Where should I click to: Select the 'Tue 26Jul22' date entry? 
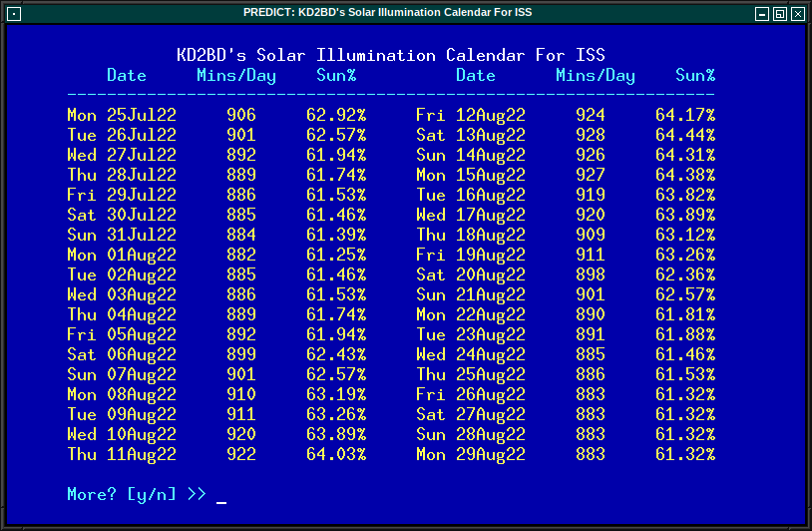pyautogui.click(x=122, y=135)
